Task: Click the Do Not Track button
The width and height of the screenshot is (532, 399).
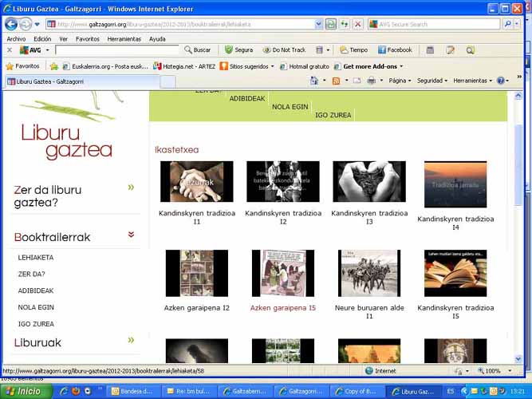Action: 284,50
